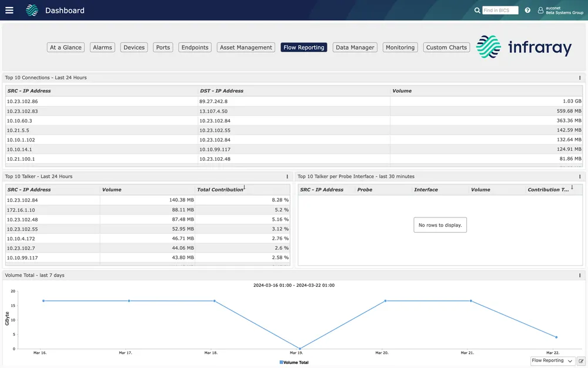Select the Monitoring view
588x368 pixels.
[400, 47]
